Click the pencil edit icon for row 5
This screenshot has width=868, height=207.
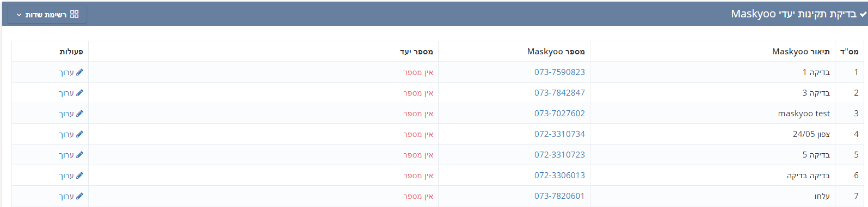[x=79, y=155]
